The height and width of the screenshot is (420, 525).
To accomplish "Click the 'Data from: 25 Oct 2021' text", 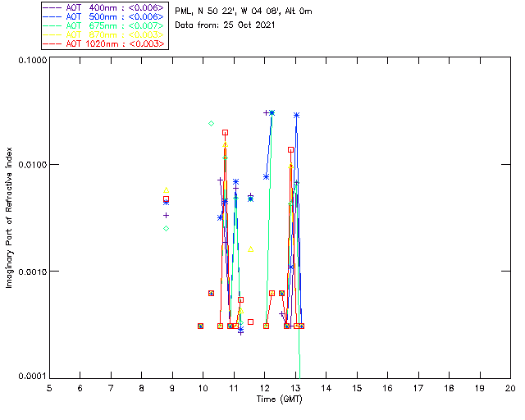I will [x=225, y=25].
